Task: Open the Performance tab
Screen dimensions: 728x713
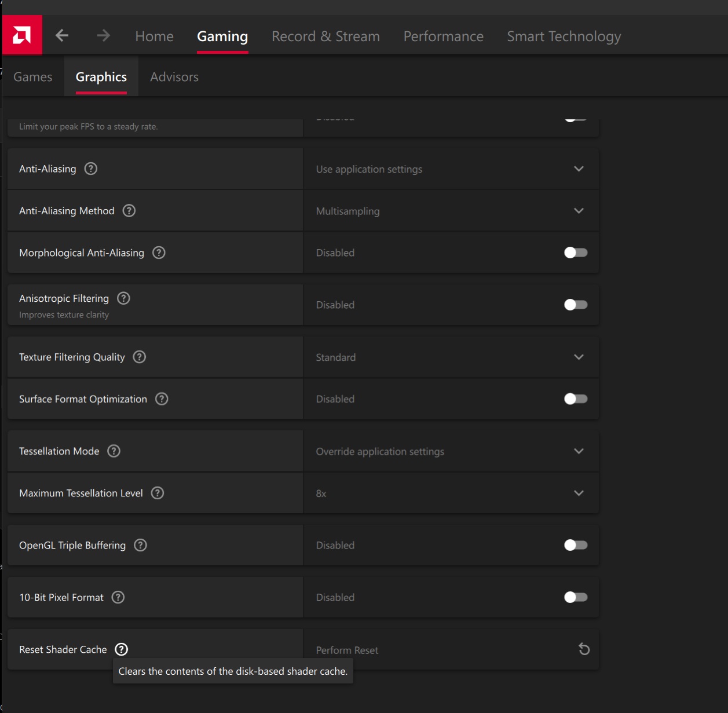Action: click(x=444, y=36)
